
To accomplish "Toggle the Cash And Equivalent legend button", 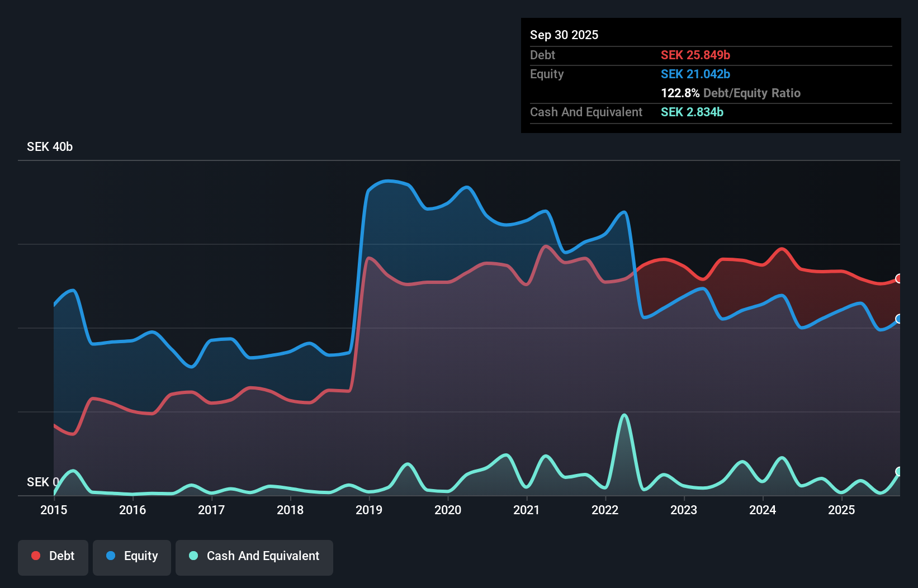I will click(x=254, y=557).
